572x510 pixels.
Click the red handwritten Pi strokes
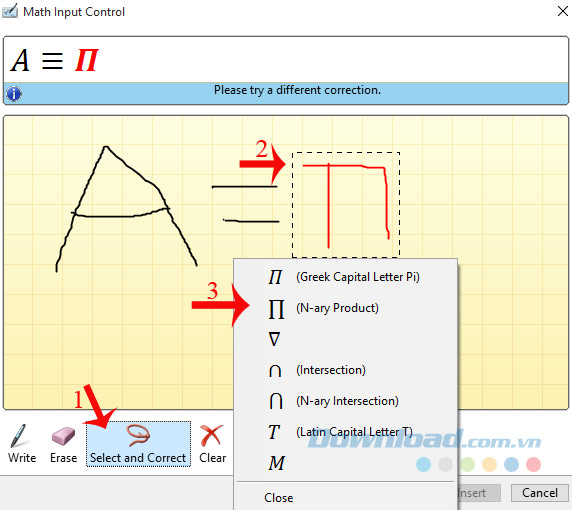(x=347, y=205)
